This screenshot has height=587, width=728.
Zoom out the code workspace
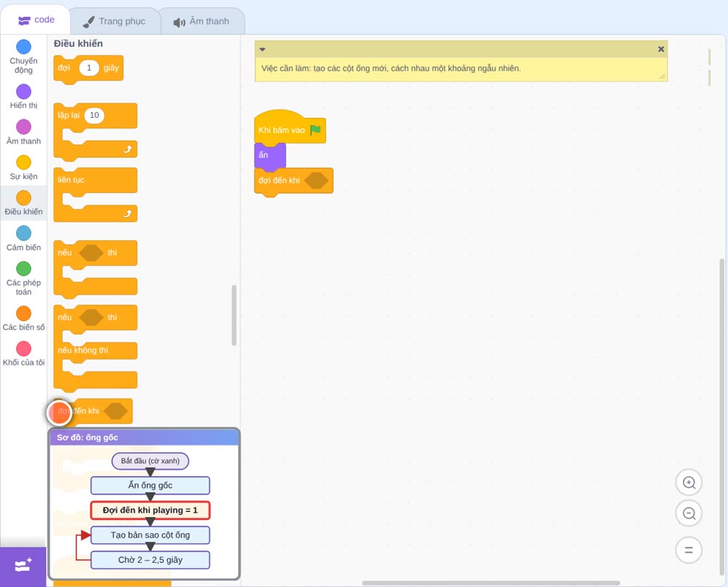click(689, 513)
